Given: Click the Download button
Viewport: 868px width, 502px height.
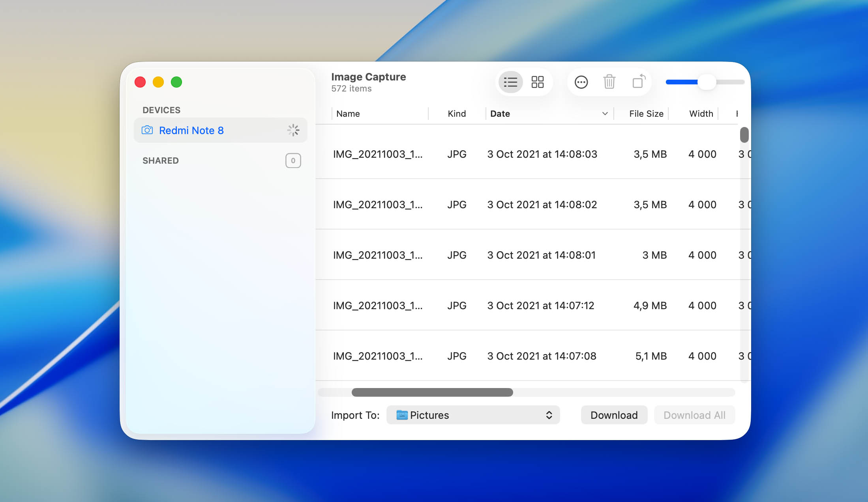Looking at the screenshot, I should 614,415.
